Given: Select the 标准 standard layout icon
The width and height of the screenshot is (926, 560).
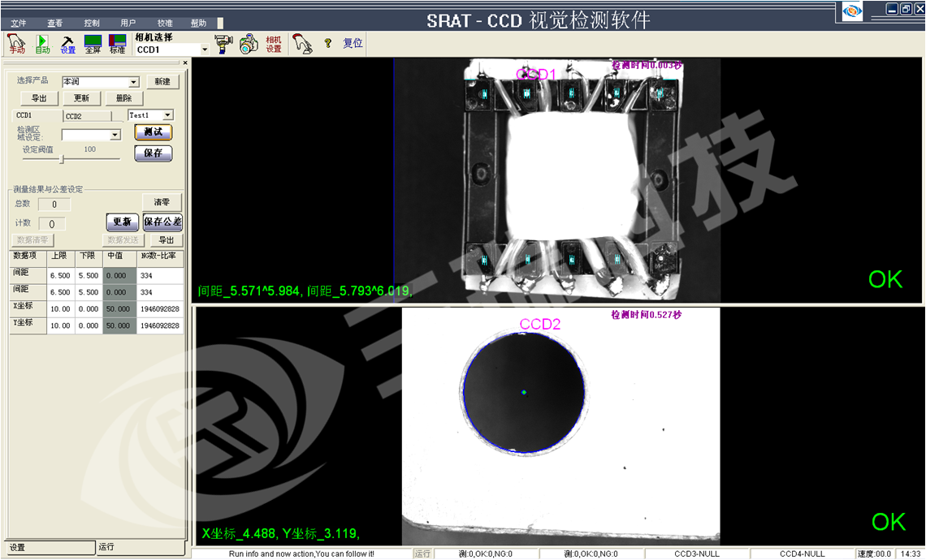Looking at the screenshot, I should tap(118, 44).
